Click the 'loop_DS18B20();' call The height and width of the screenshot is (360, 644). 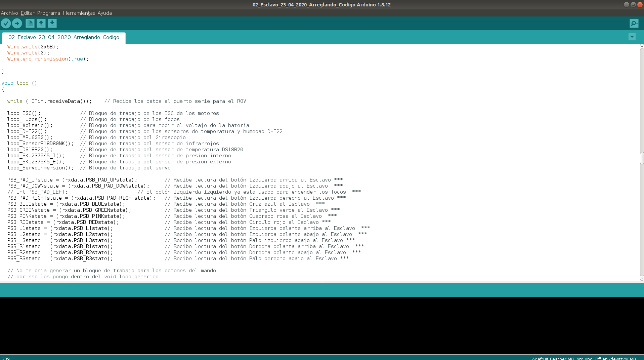tap(30, 150)
